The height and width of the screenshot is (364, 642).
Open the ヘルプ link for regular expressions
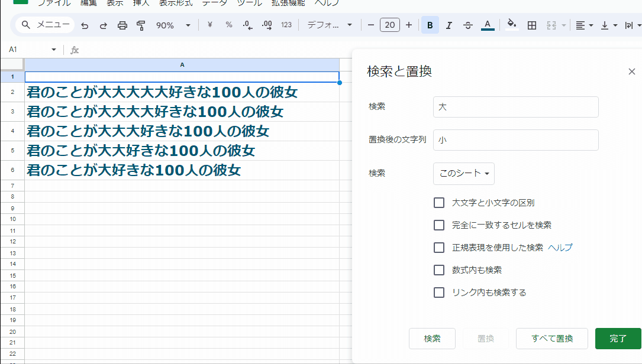[560, 248]
